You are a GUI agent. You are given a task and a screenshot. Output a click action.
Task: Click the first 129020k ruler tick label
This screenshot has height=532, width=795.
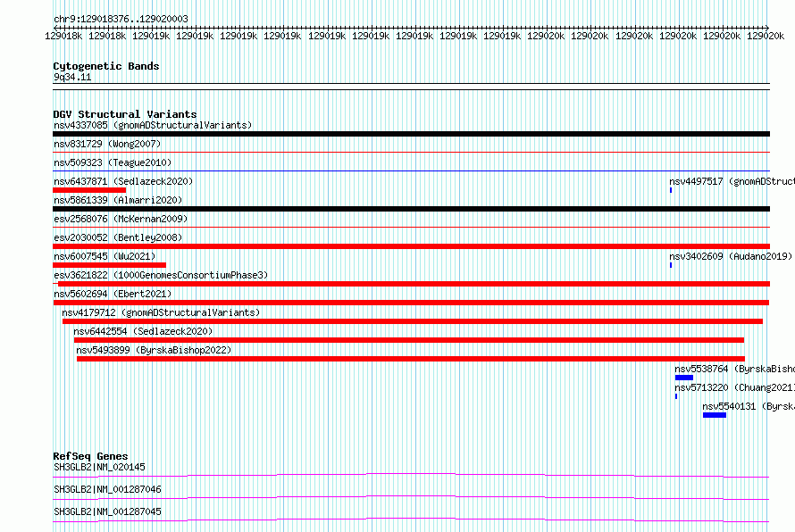coord(546,36)
